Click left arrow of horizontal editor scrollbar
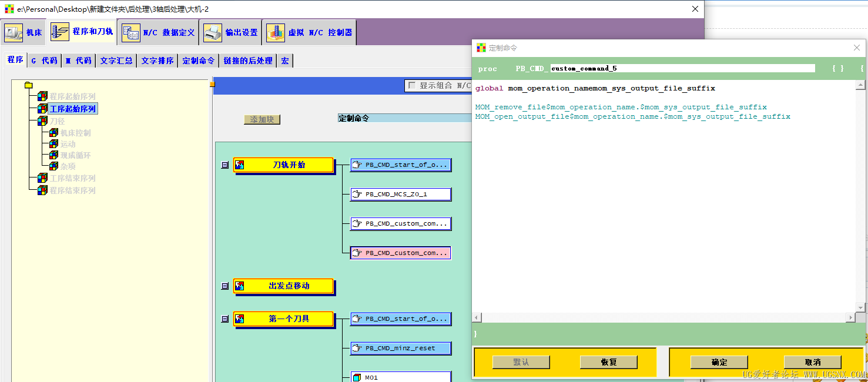 (477, 317)
